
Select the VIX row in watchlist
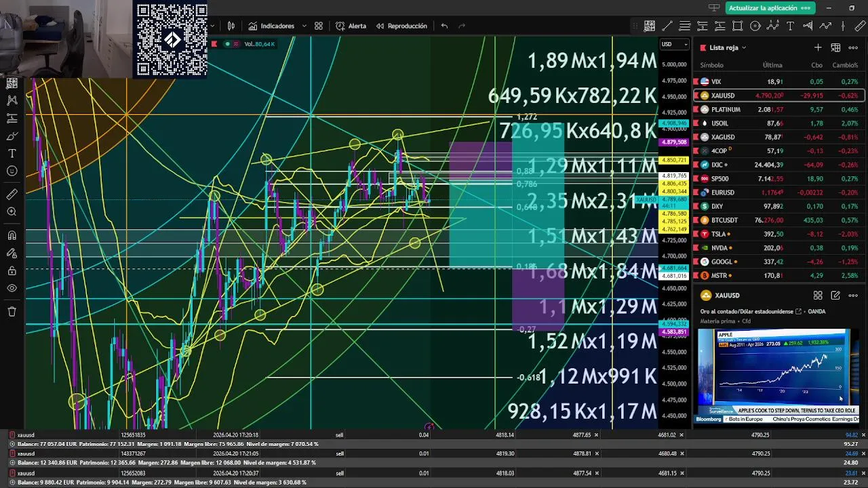(778, 81)
